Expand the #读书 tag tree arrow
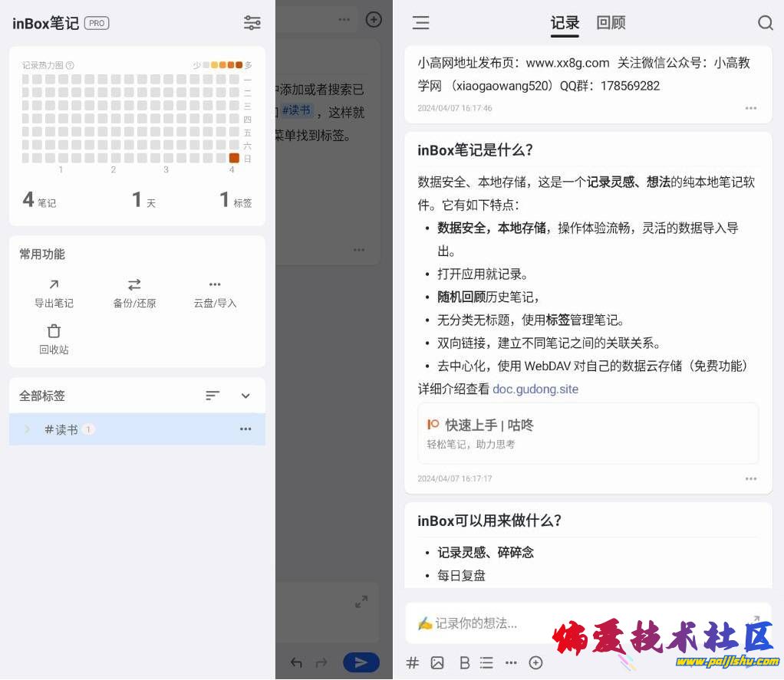784x680 pixels. (x=28, y=429)
